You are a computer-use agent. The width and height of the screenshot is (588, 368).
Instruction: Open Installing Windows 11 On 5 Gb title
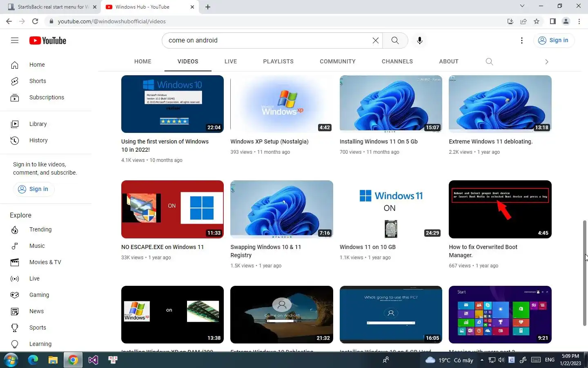[379, 141]
